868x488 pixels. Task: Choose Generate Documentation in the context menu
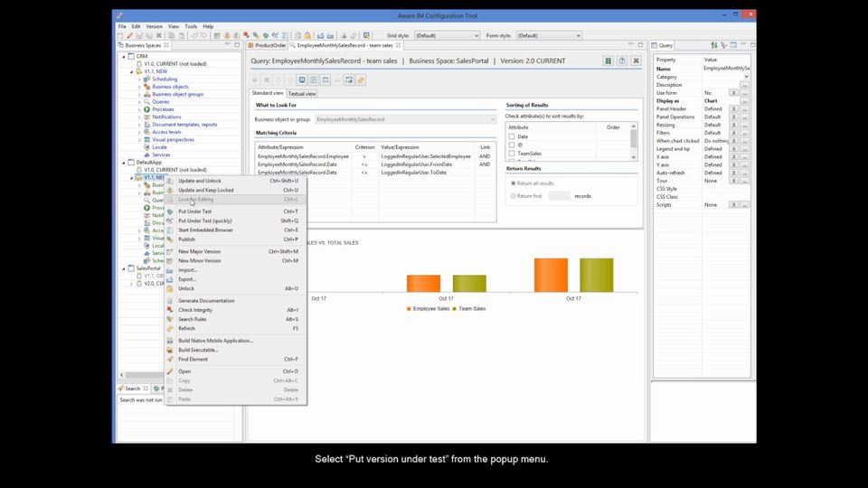[x=238, y=300]
